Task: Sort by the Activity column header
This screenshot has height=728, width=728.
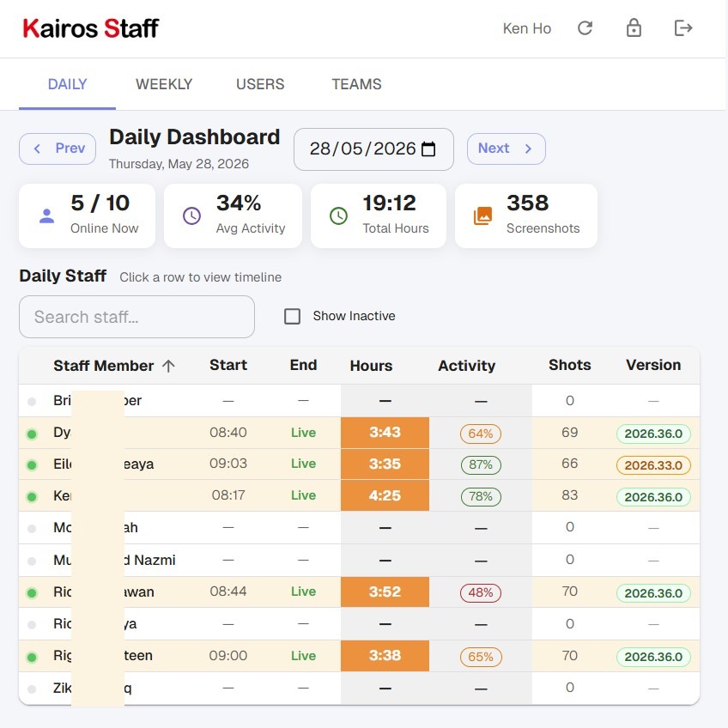Action: click(467, 366)
